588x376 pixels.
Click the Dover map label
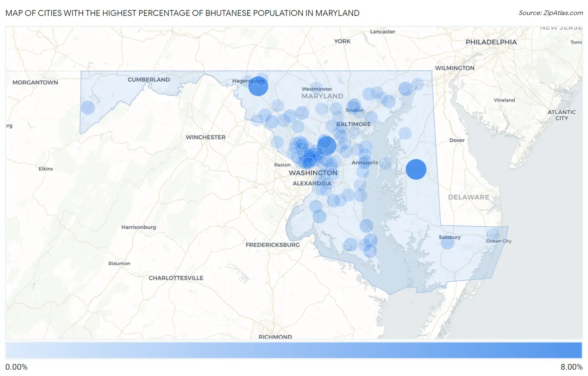457,140
